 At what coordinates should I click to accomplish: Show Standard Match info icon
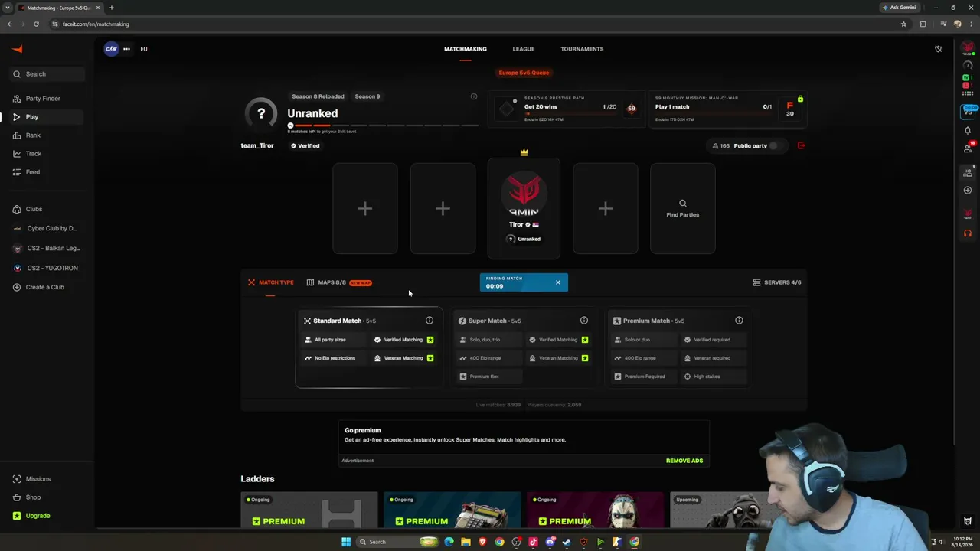pos(430,321)
